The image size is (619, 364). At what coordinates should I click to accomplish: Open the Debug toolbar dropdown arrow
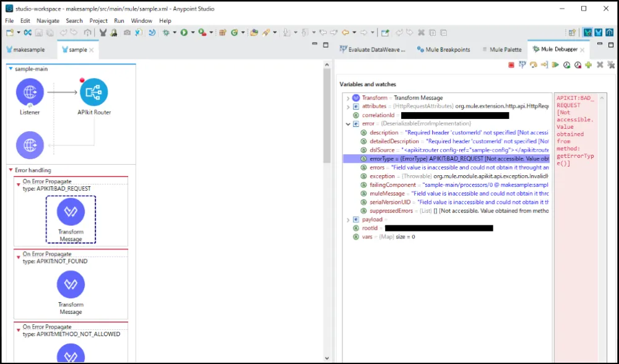(x=175, y=33)
